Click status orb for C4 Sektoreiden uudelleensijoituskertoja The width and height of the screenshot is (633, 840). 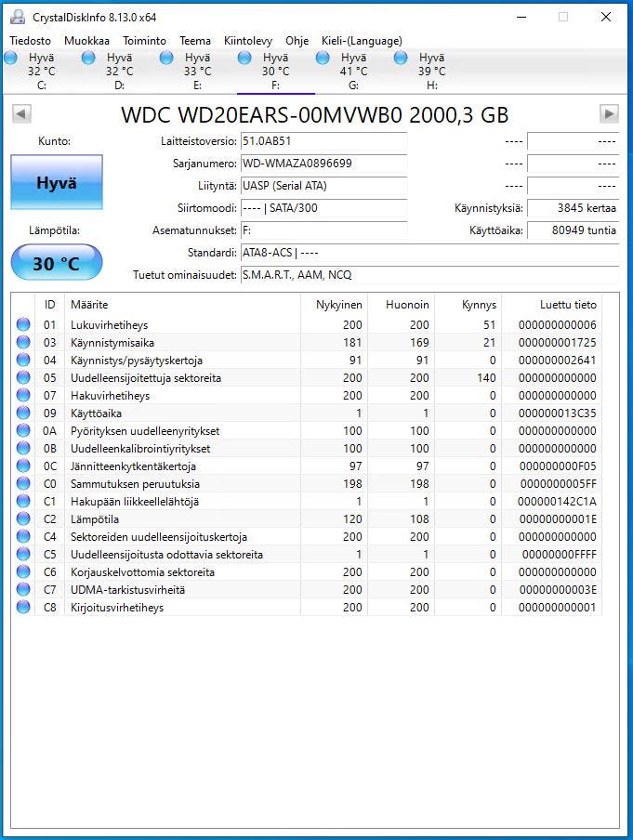pos(23,536)
